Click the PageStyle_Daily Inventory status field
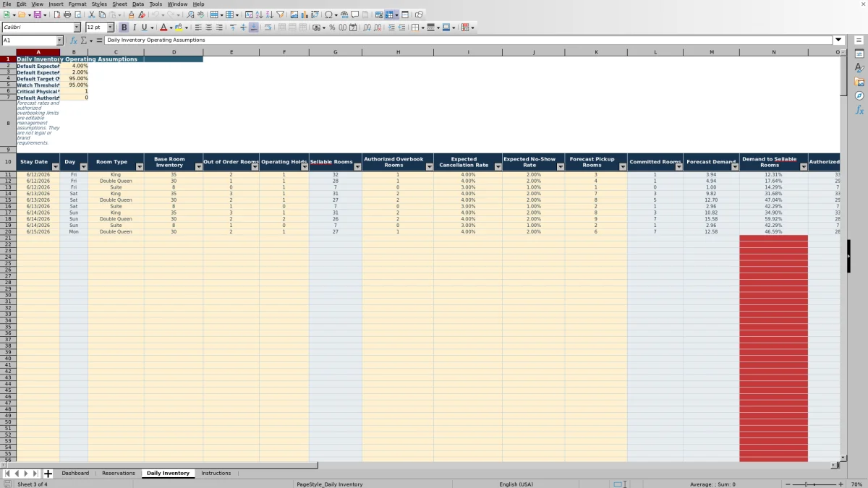The width and height of the screenshot is (868, 488). coord(330,484)
